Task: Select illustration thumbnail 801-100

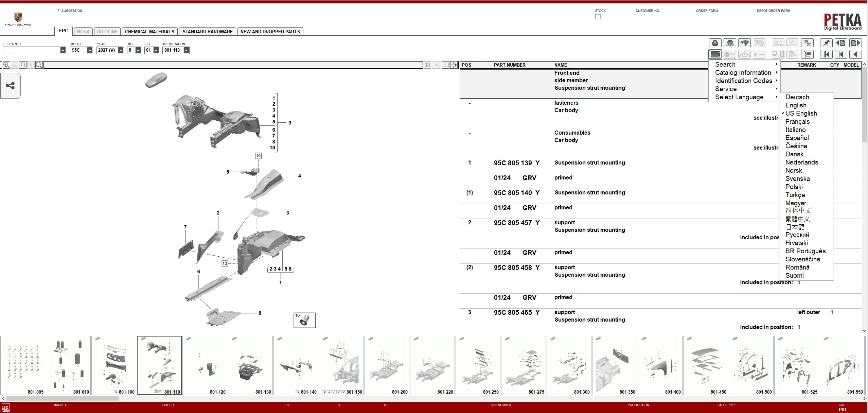Action: pos(114,365)
